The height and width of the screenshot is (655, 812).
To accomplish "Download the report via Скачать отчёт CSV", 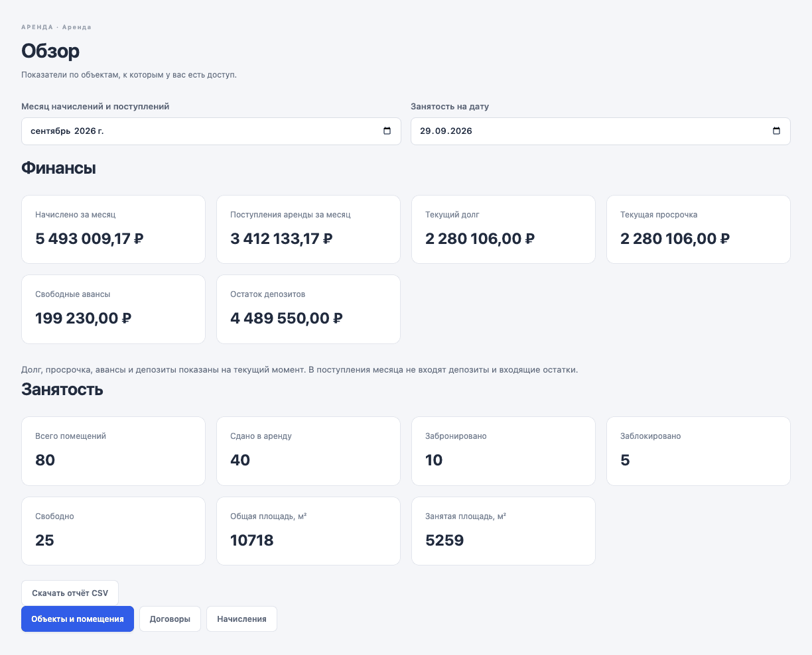I will 70,593.
